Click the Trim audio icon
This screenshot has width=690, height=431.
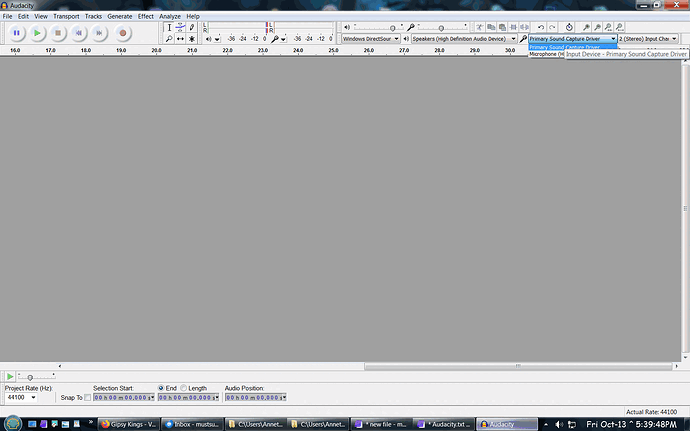click(513, 27)
